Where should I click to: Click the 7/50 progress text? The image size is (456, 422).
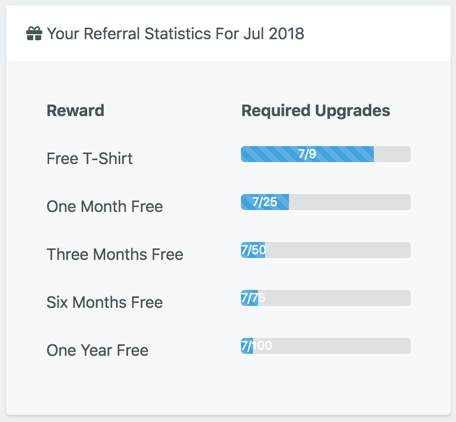click(x=253, y=250)
